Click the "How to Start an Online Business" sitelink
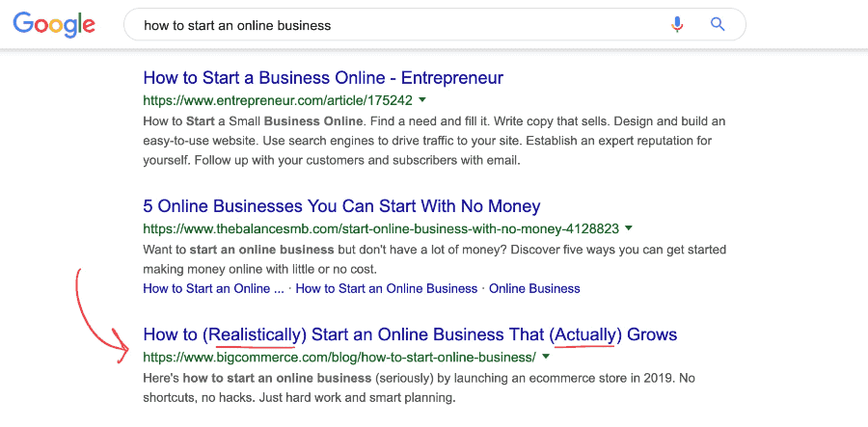 coord(386,288)
